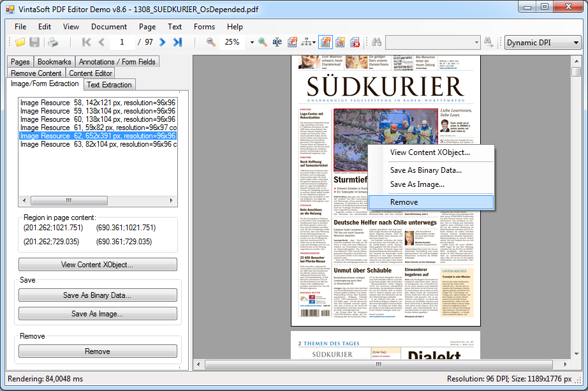The width and height of the screenshot is (588, 391).
Task: Open the Page menu
Action: pos(147,27)
